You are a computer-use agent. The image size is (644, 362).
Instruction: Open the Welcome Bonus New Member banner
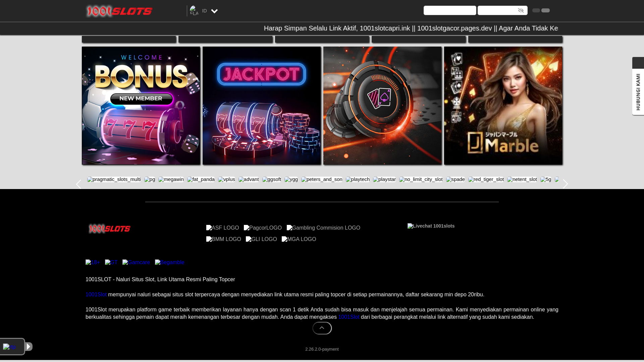141,106
